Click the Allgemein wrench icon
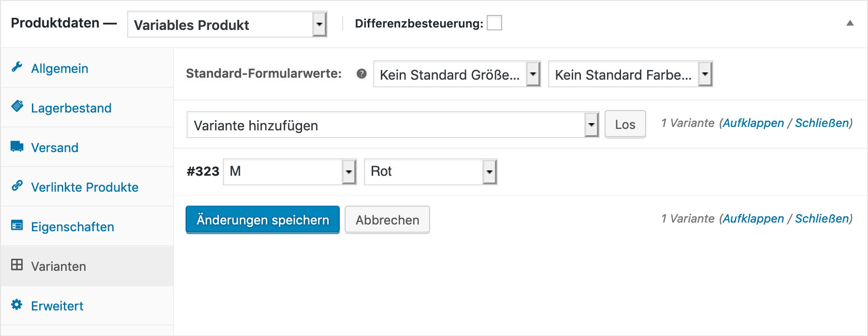 [x=17, y=67]
